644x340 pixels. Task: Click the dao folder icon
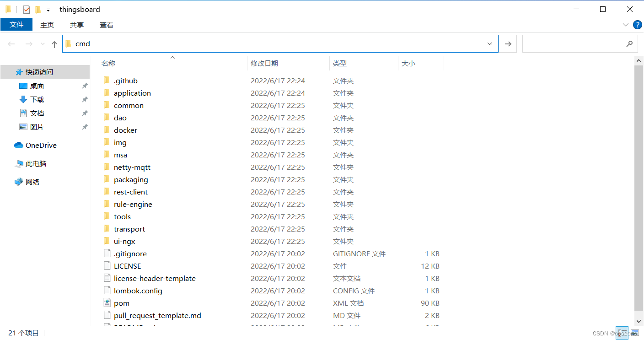[x=107, y=118]
